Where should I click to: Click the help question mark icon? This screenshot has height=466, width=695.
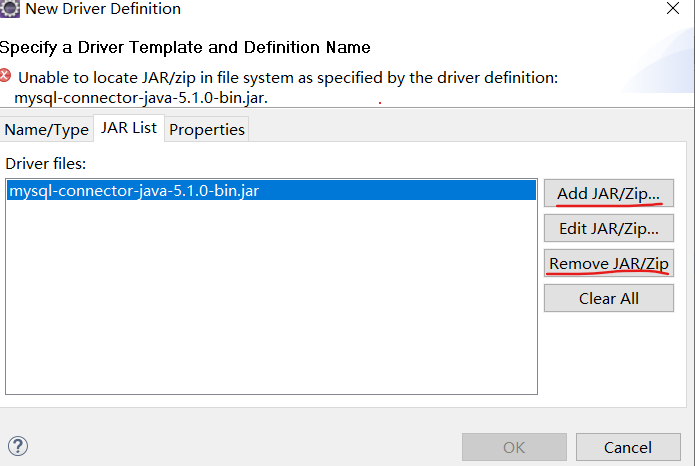(18, 446)
